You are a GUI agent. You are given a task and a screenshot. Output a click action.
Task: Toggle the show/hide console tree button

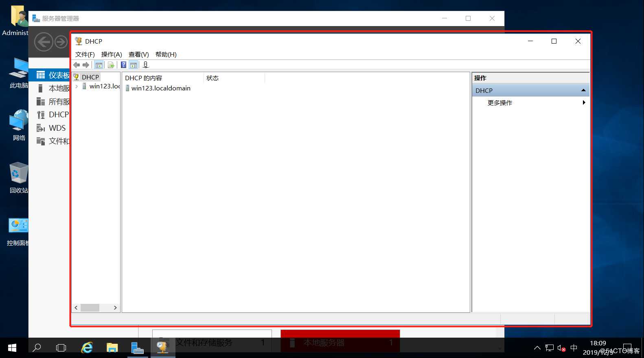tap(99, 65)
